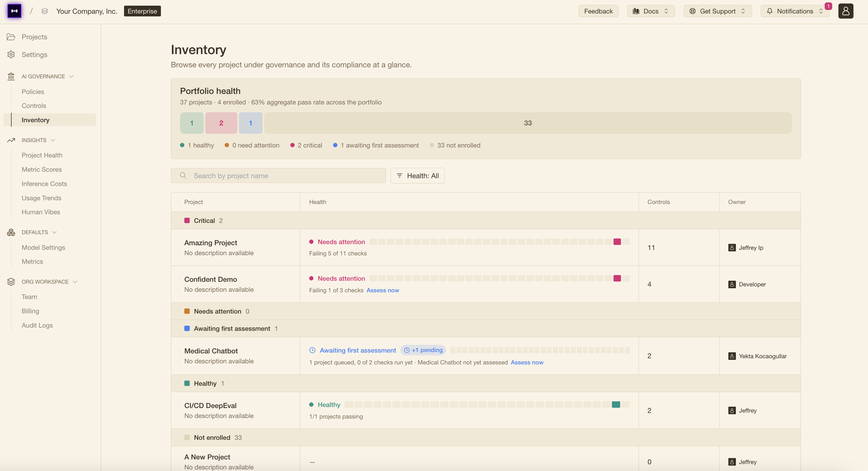The image size is (868, 471).
Task: Collapse the Not enrolled group header
Action: pyautogui.click(x=486, y=438)
